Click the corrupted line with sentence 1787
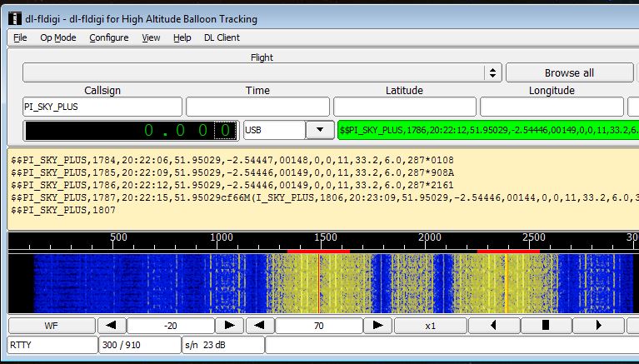The height and width of the screenshot is (364, 639). (x=325, y=197)
